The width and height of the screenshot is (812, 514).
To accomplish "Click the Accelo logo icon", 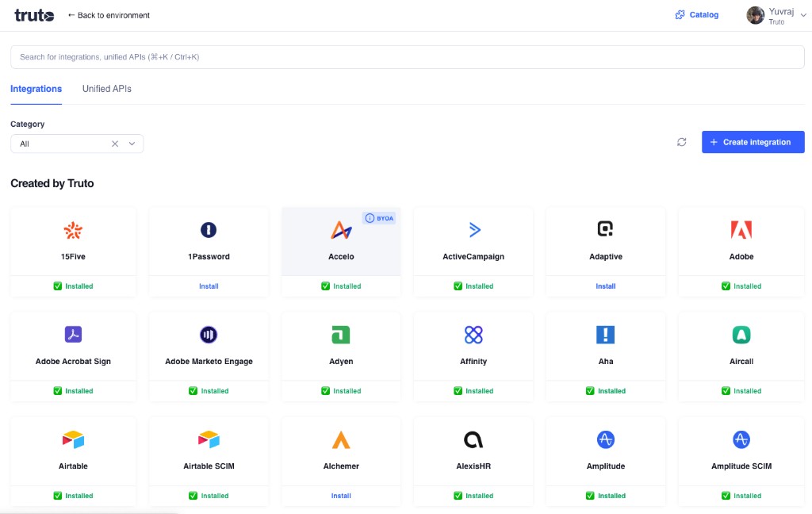I will coord(341,230).
